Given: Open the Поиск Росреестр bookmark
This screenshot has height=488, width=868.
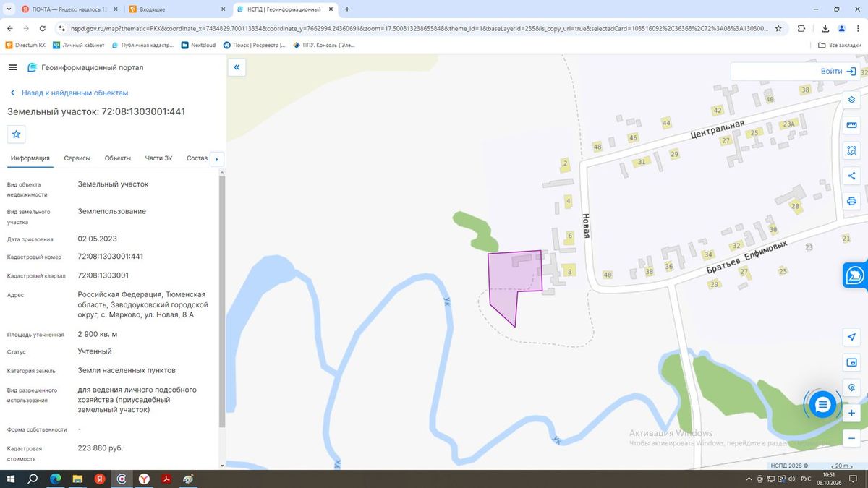Looking at the screenshot, I should [255, 45].
